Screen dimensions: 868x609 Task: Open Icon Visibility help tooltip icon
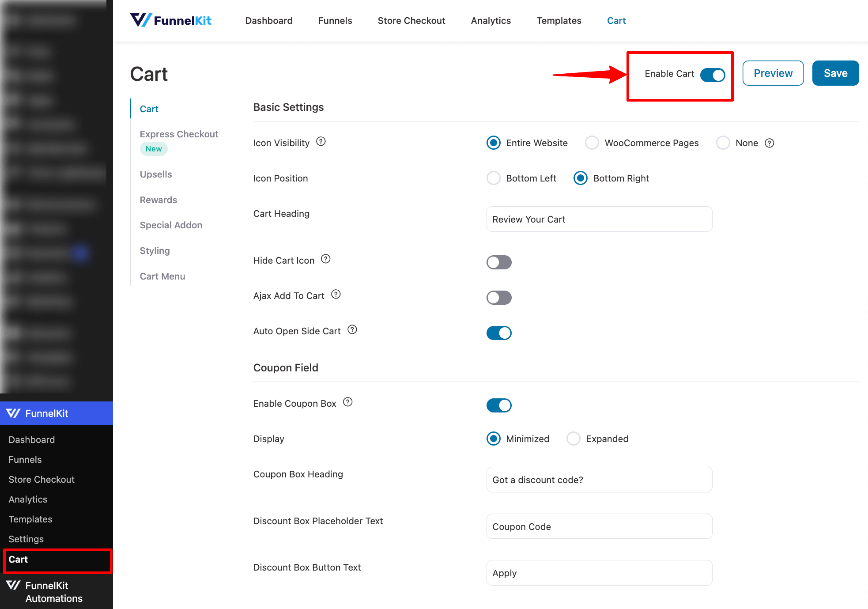point(321,142)
